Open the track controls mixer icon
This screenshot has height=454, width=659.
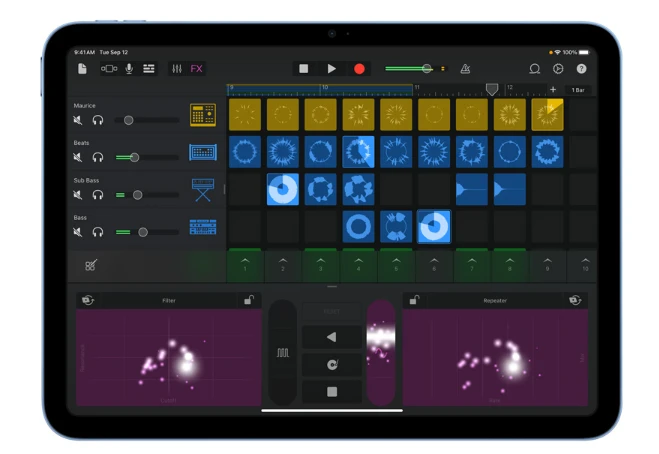click(177, 69)
